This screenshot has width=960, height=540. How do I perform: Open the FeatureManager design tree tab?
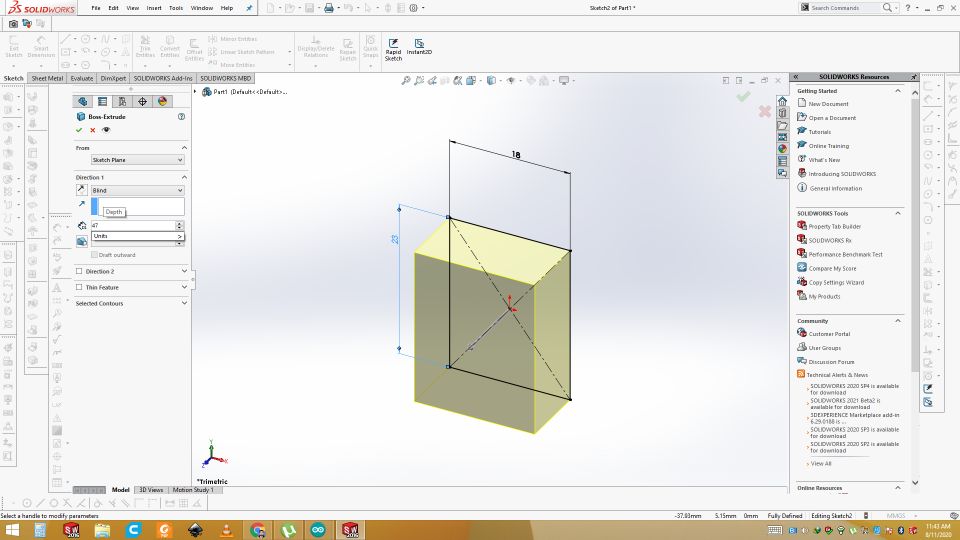click(x=83, y=102)
